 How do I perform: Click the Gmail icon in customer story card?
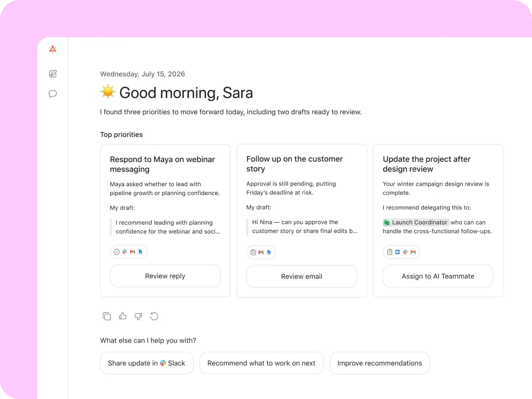pos(261,252)
